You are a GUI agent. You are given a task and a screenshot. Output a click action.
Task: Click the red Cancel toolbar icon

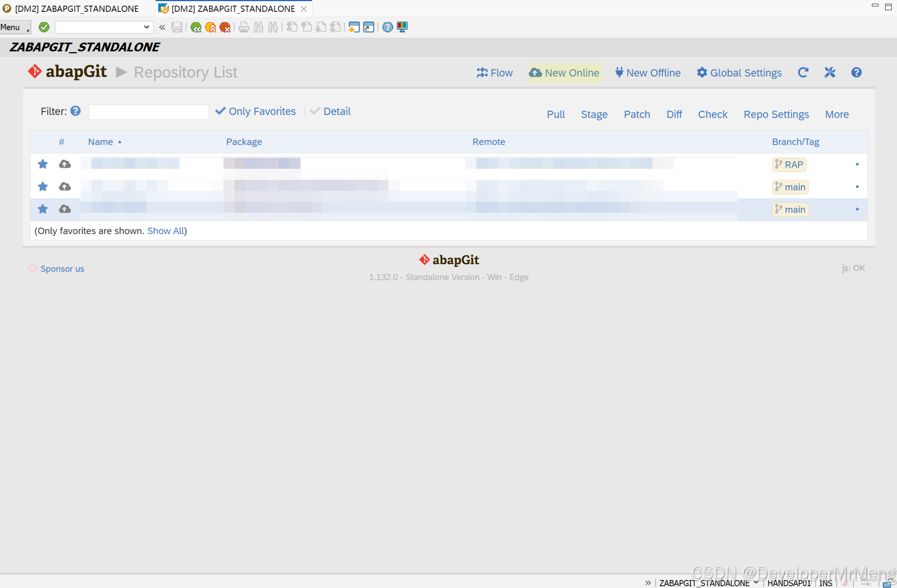tap(225, 27)
